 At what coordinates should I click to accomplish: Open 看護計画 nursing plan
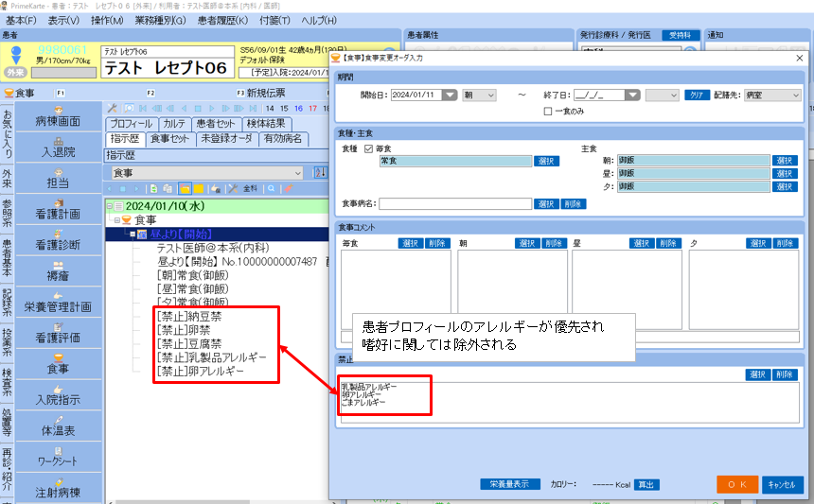58,209
